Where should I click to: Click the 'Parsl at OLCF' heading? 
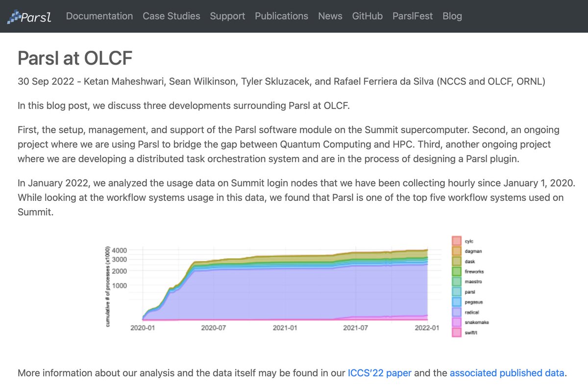tap(75, 58)
